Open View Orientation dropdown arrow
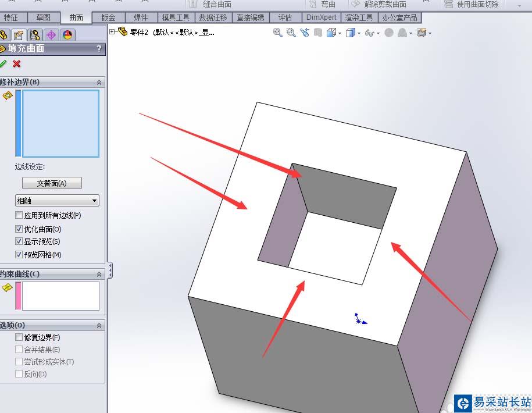 [340, 33]
